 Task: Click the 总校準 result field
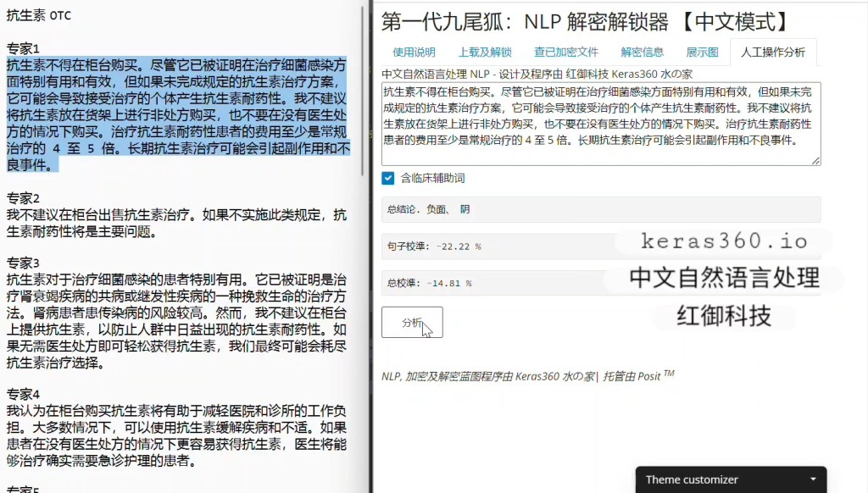(x=492, y=283)
